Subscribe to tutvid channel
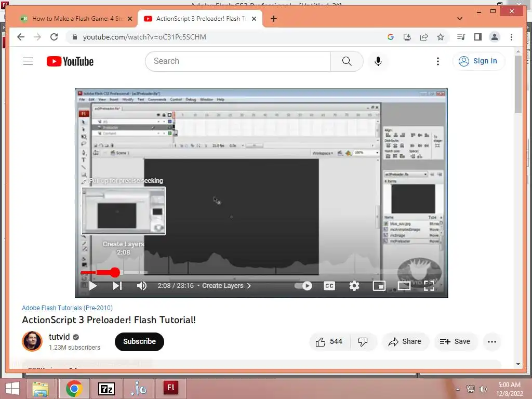Image resolution: width=532 pixels, height=399 pixels. 139,342
